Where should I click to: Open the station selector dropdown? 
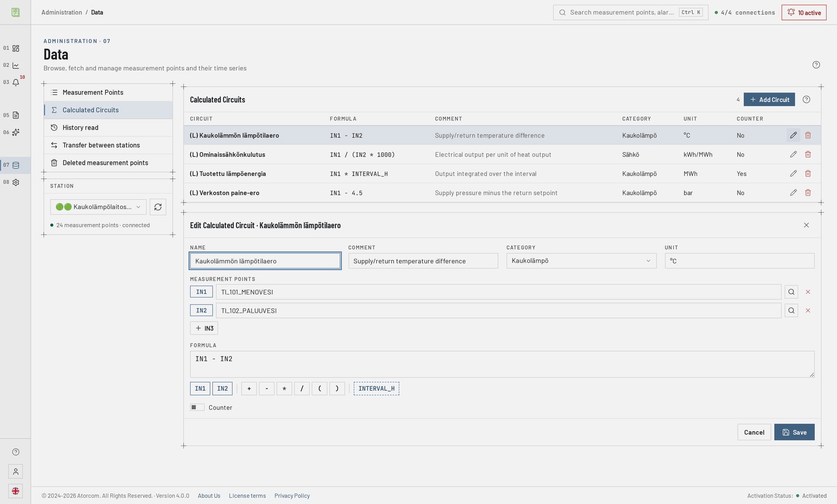[98, 207]
